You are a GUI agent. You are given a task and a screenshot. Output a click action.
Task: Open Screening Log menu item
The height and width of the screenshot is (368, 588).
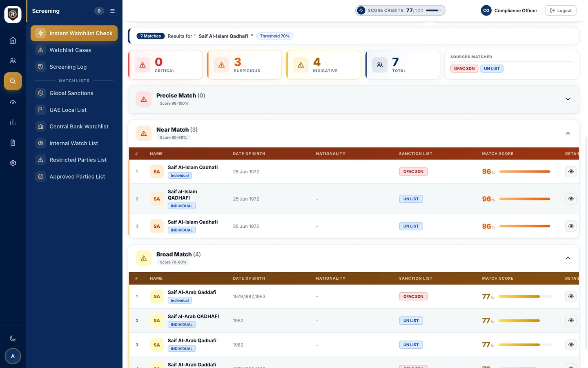pos(74,67)
